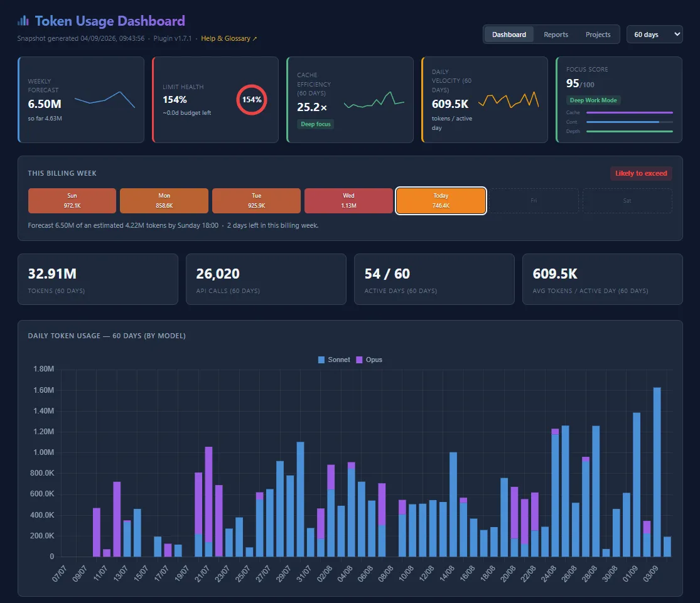
Task: Click the so far 4.63M text
Action: coord(45,119)
